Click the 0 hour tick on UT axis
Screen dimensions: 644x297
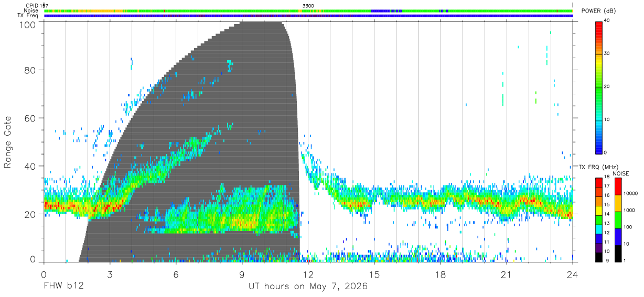pyautogui.click(x=44, y=274)
